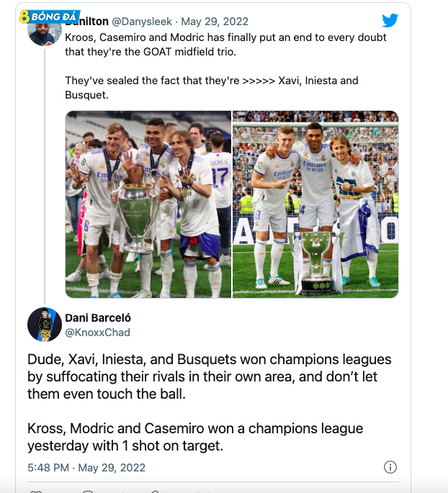Click the "1 shot on target" paragraph
448x493 pixels.
pos(194,437)
